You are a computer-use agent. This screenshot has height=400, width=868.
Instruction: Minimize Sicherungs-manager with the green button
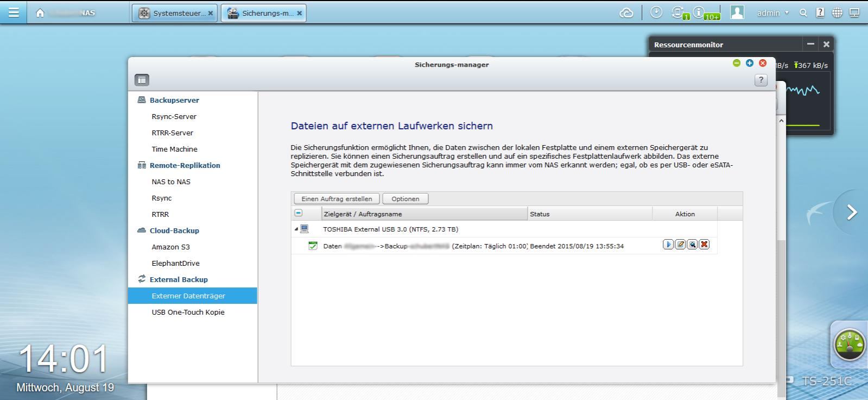(x=736, y=63)
